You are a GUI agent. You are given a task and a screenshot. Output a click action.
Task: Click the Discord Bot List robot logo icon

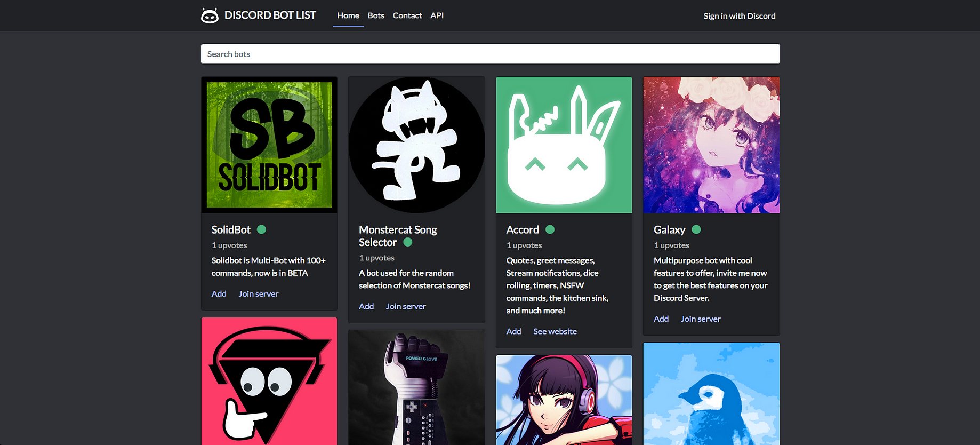[x=210, y=15]
